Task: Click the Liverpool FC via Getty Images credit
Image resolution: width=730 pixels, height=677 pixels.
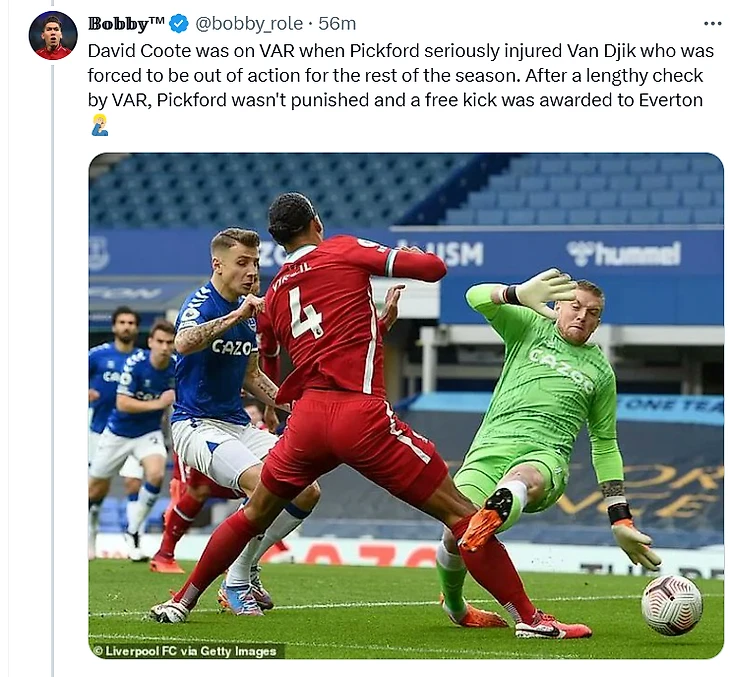Action: [x=187, y=651]
